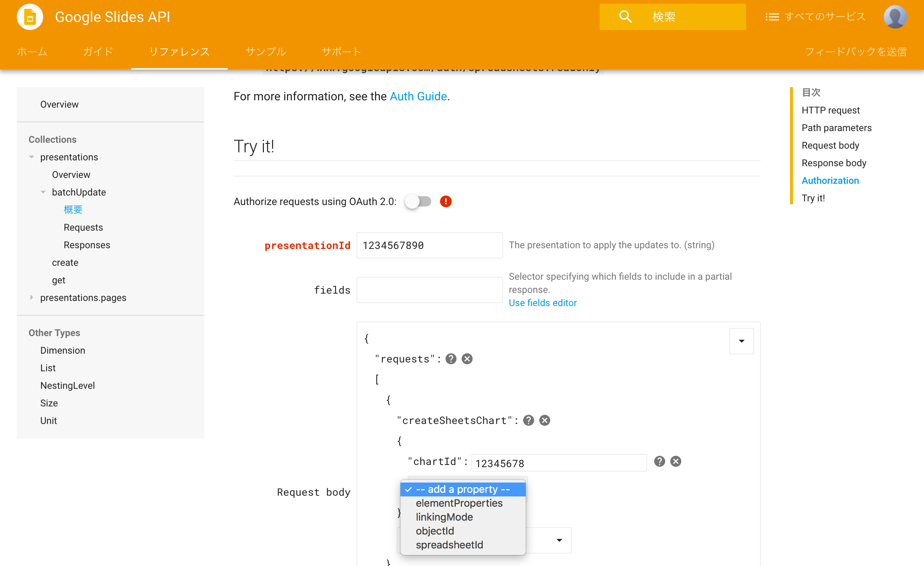Open the ガイド tab
The height and width of the screenshot is (566, 924).
coord(98,51)
